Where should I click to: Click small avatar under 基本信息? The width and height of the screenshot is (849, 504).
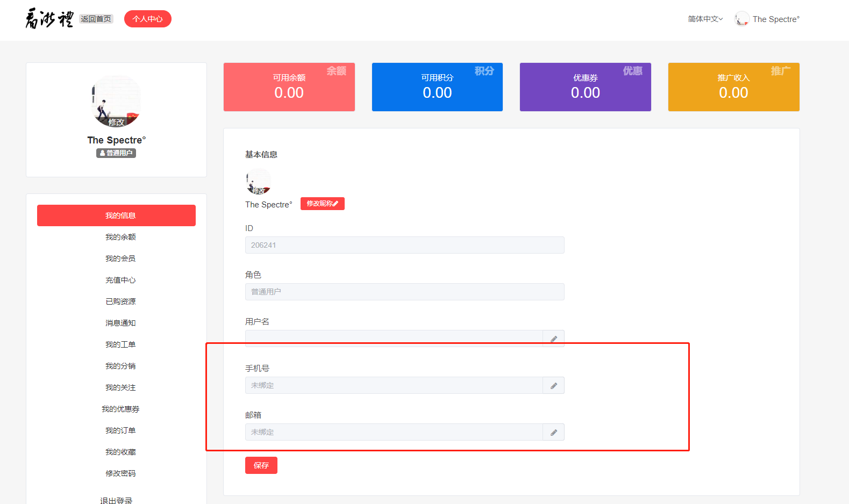click(259, 182)
